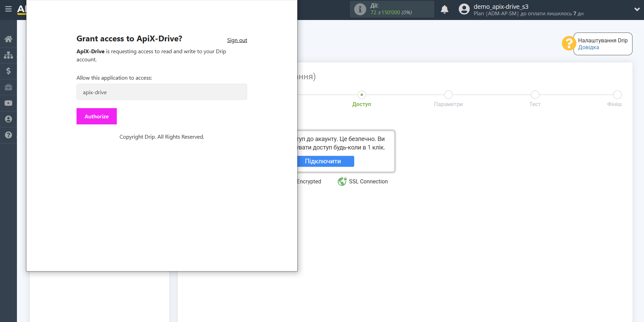Image resolution: width=644 pixels, height=322 pixels.
Task: Open the user profile icon in the sidebar
Action: pos(8,119)
